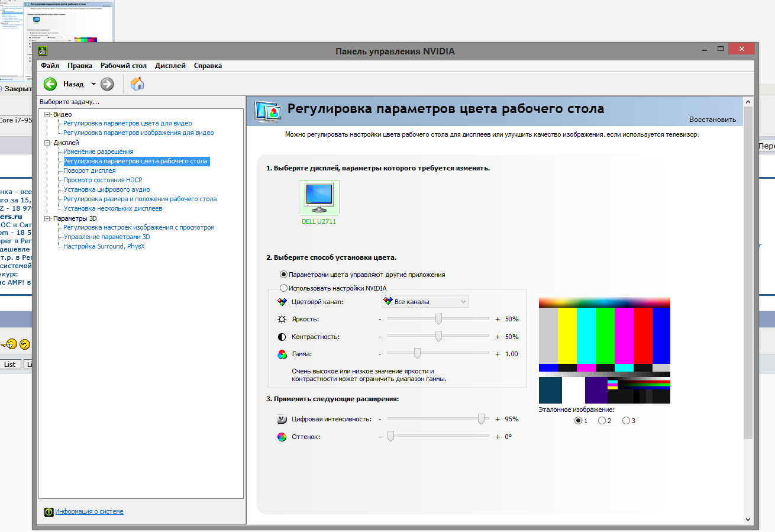This screenshot has height=532, width=775.
Task: Collapse the Дисплей tree section
Action: (47, 143)
